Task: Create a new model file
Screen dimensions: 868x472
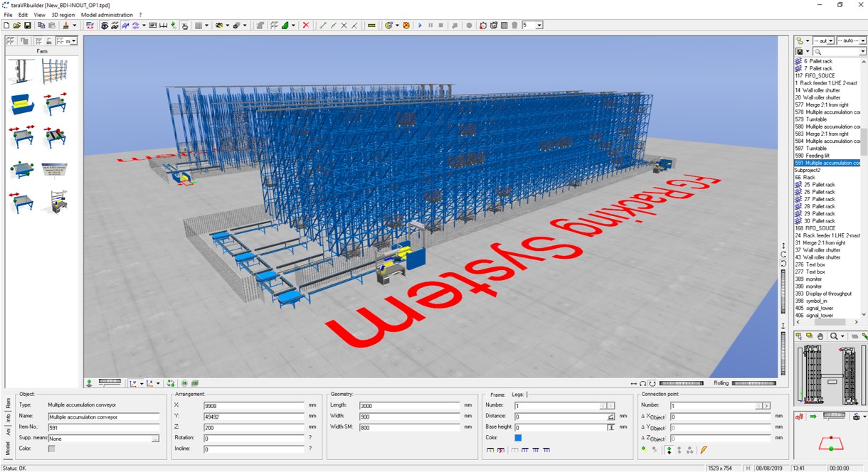Action: click(6, 26)
